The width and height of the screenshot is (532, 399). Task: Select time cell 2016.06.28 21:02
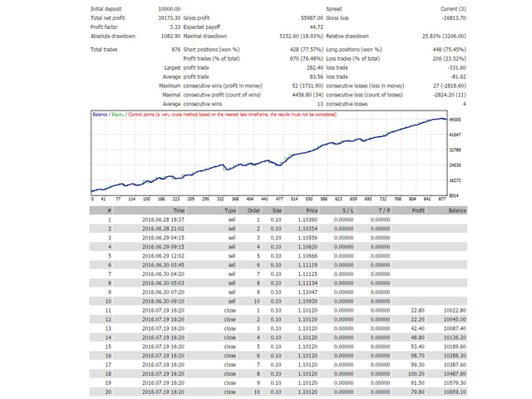click(x=163, y=229)
